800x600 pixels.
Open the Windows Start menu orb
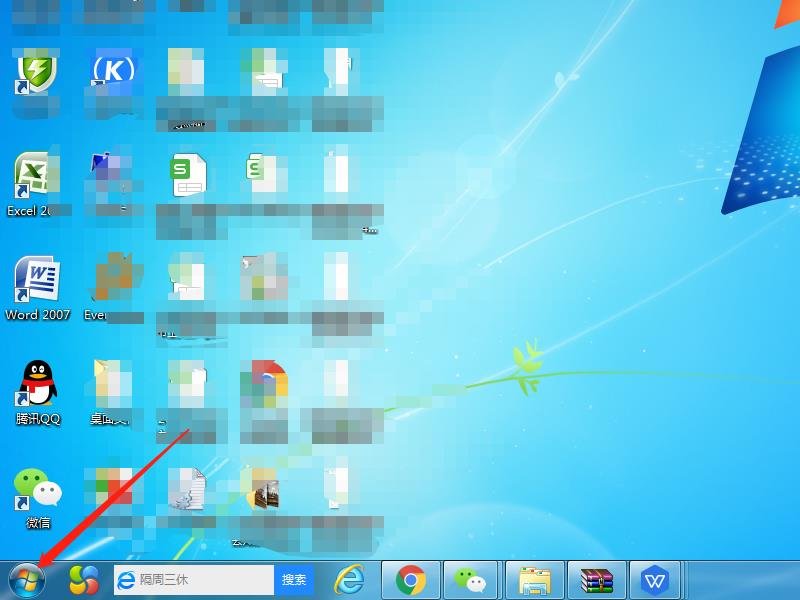coord(27,579)
